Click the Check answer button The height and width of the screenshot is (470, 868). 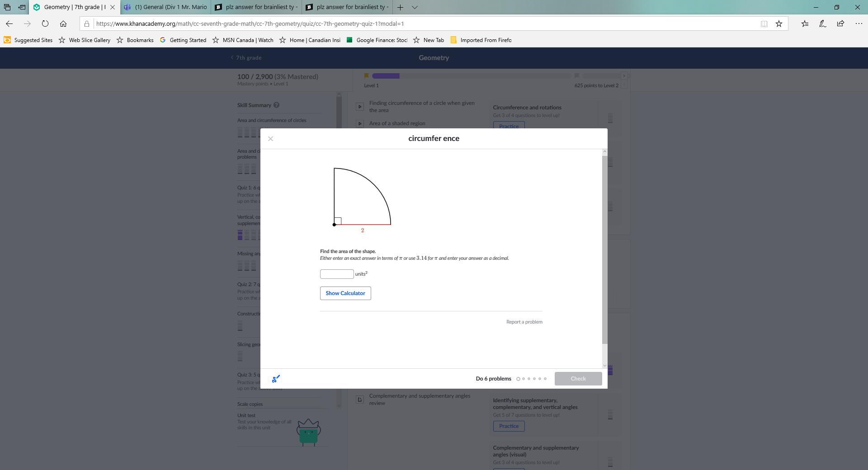pyautogui.click(x=578, y=379)
